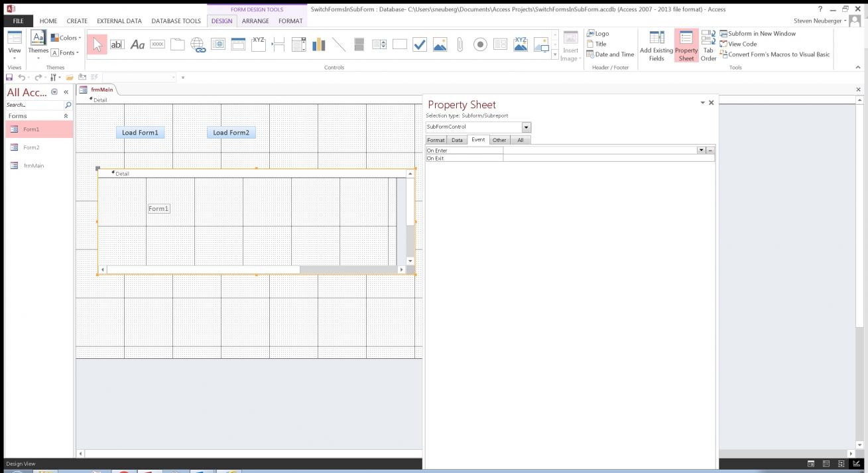The image size is (868, 473).
Task: Open the Tab Order dialog
Action: [x=708, y=46]
